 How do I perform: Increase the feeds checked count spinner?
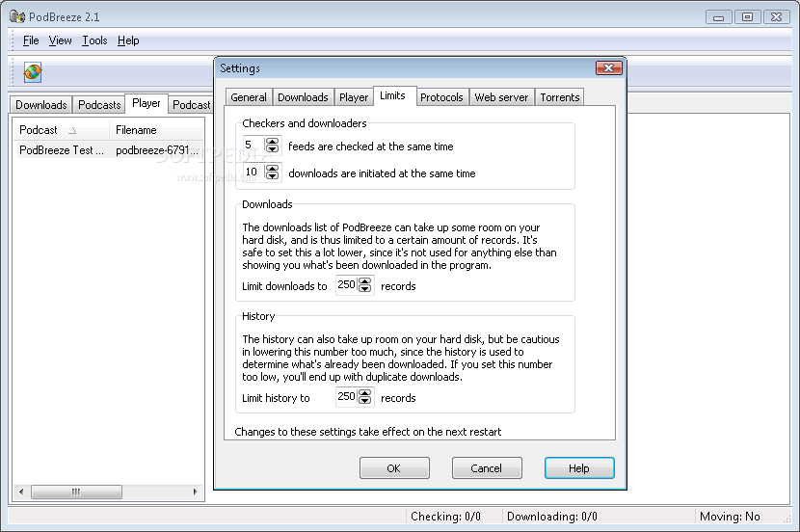(273, 142)
